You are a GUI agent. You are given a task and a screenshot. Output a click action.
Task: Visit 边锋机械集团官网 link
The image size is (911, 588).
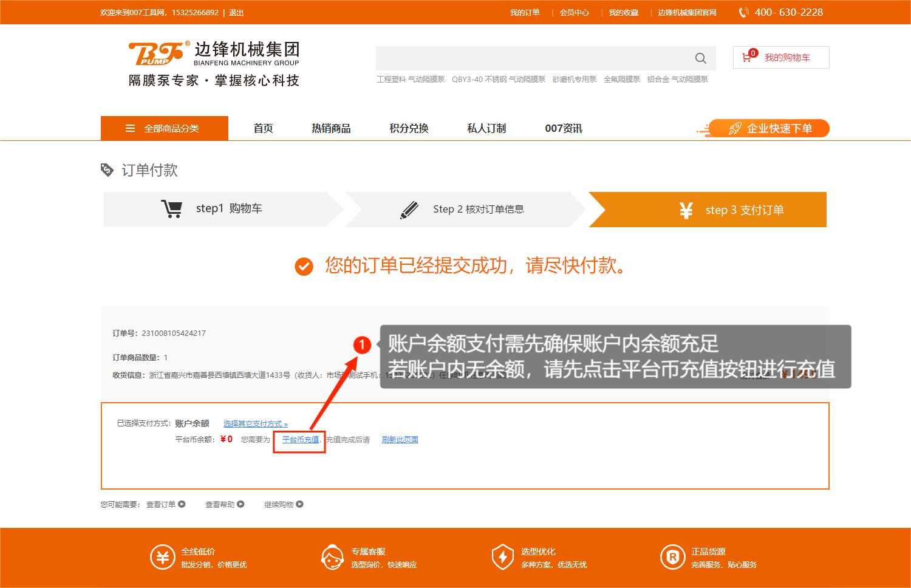(688, 12)
